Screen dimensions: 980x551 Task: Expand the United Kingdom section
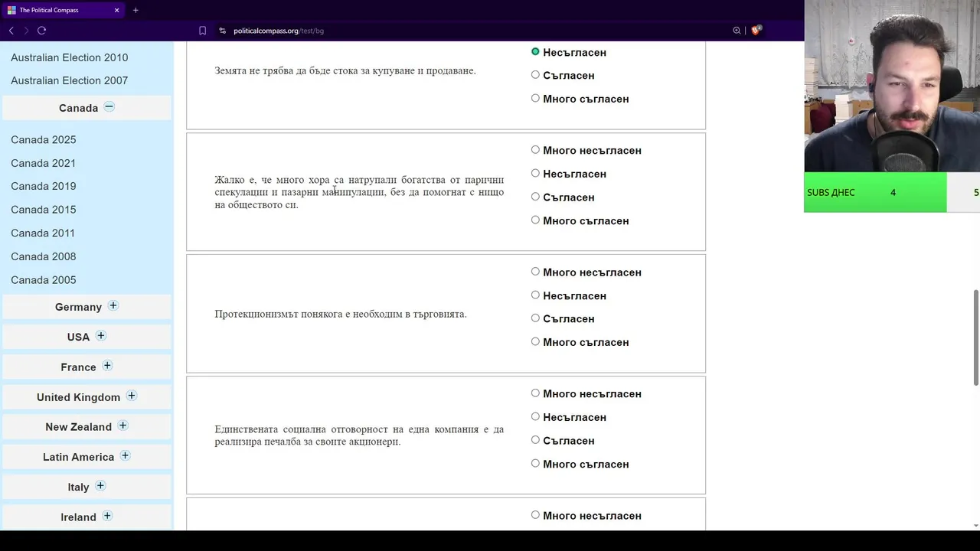click(132, 396)
